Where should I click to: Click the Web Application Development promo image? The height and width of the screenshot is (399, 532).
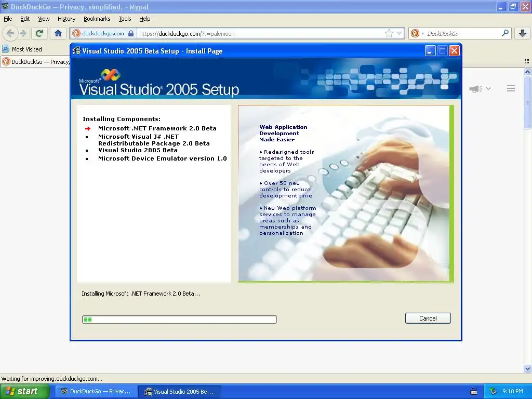click(x=345, y=193)
